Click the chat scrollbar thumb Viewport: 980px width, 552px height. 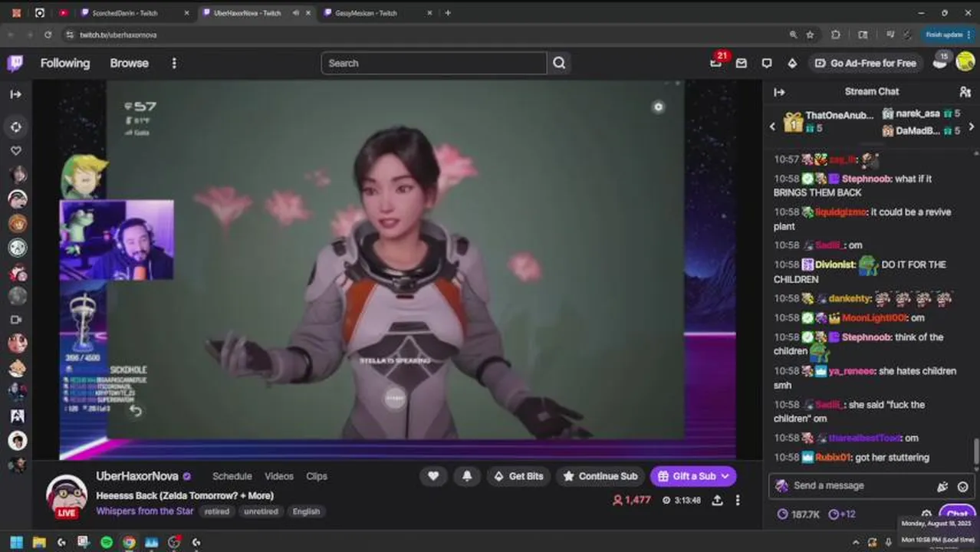(976, 452)
